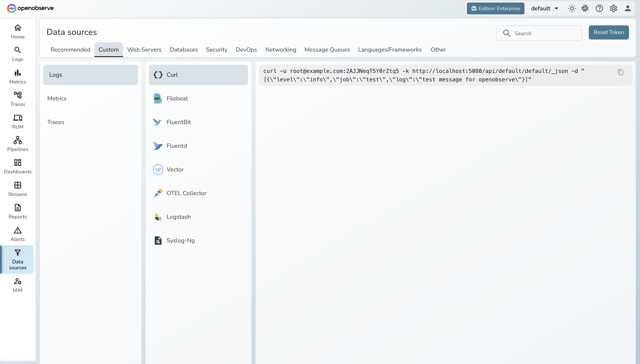Choose the Fluentd ingestion option
This screenshot has height=364, width=640.
click(x=177, y=145)
